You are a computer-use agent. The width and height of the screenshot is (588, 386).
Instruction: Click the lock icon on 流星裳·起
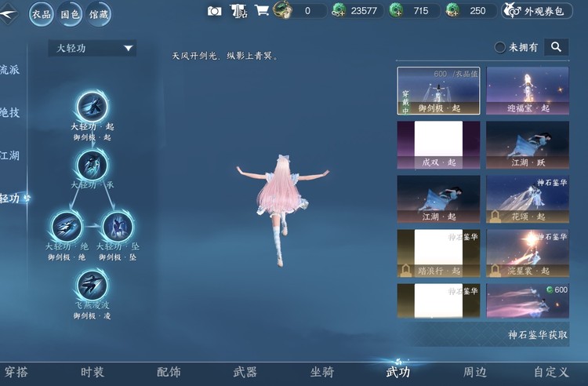[x=495, y=271]
